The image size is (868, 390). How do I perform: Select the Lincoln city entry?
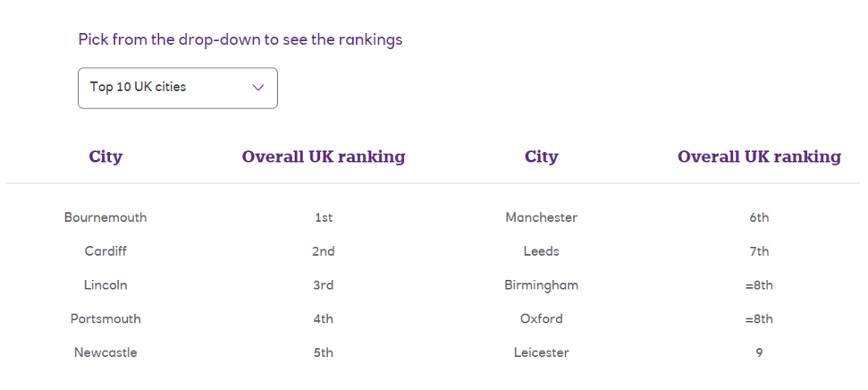[106, 285]
